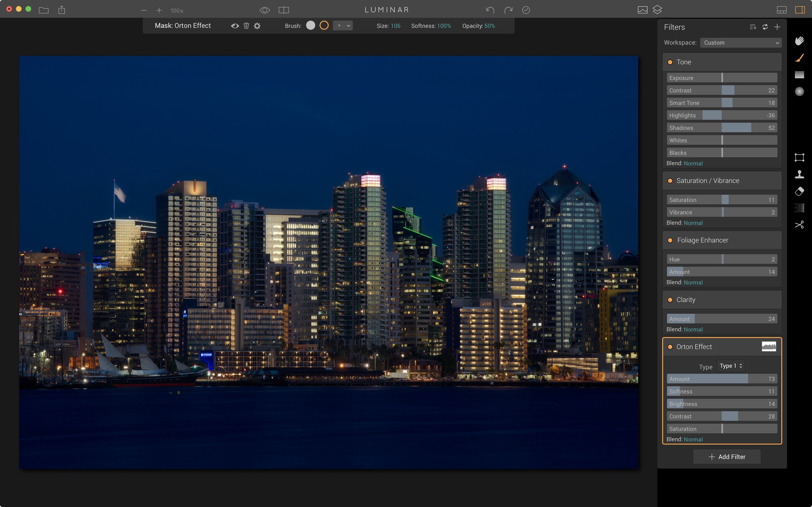Click the delete mask trash icon
The height and width of the screenshot is (507, 812).
point(247,26)
